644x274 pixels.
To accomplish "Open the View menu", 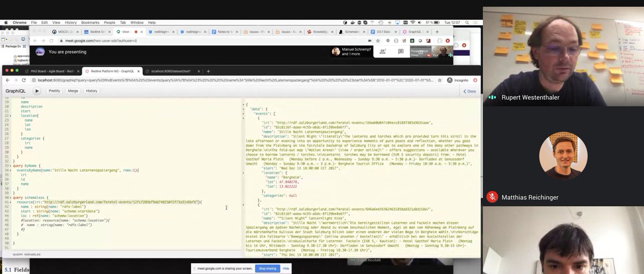I will [56, 23].
